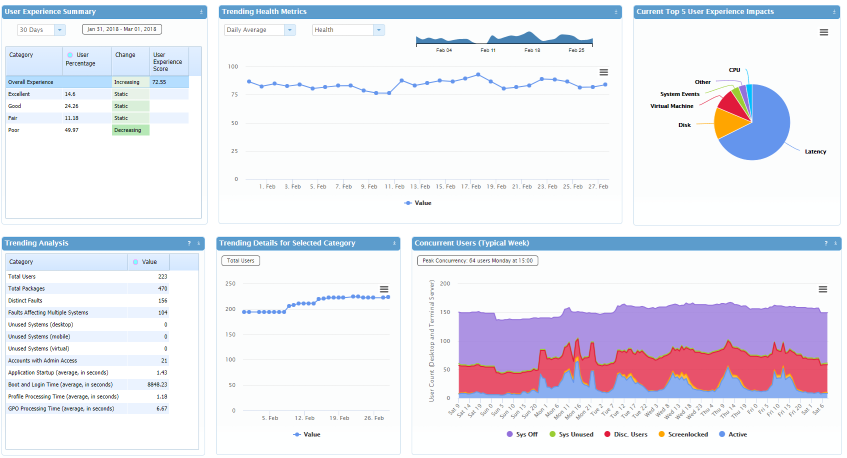Select Accounts with Admin Access row
Viewport: 847px width, 458px height.
(88, 360)
